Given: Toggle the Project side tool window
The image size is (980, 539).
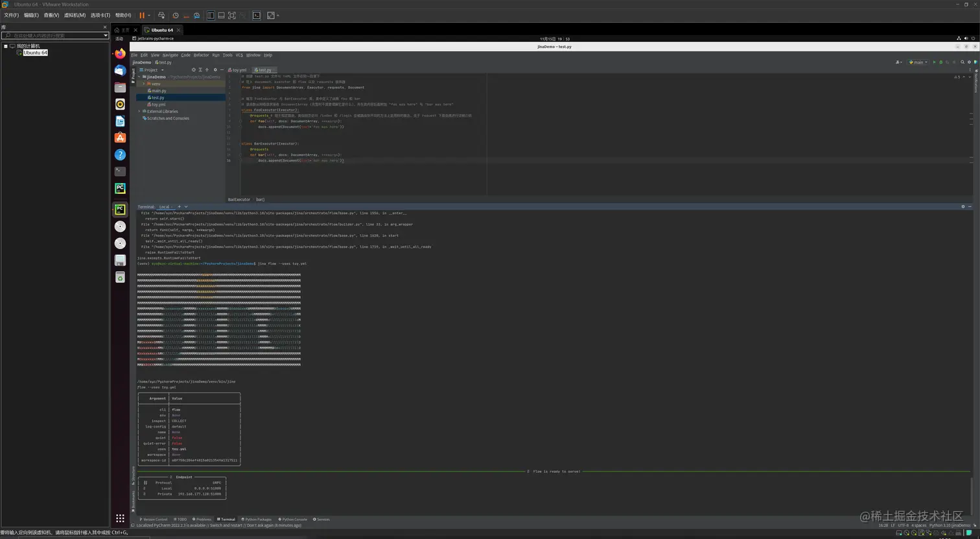Looking at the screenshot, I should [x=133, y=75].
